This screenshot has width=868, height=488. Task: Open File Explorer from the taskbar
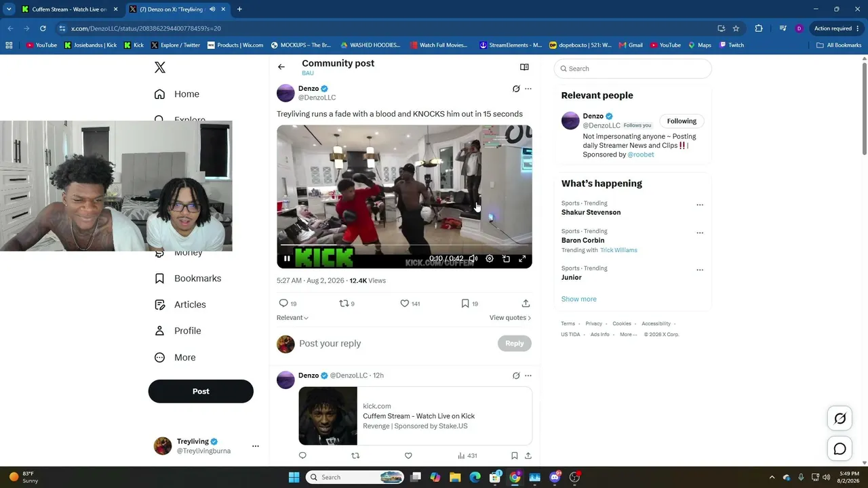455,477
